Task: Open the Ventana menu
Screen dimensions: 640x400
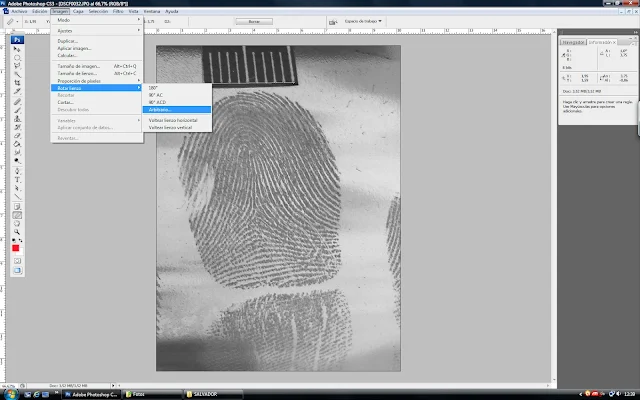Action: pos(152,11)
